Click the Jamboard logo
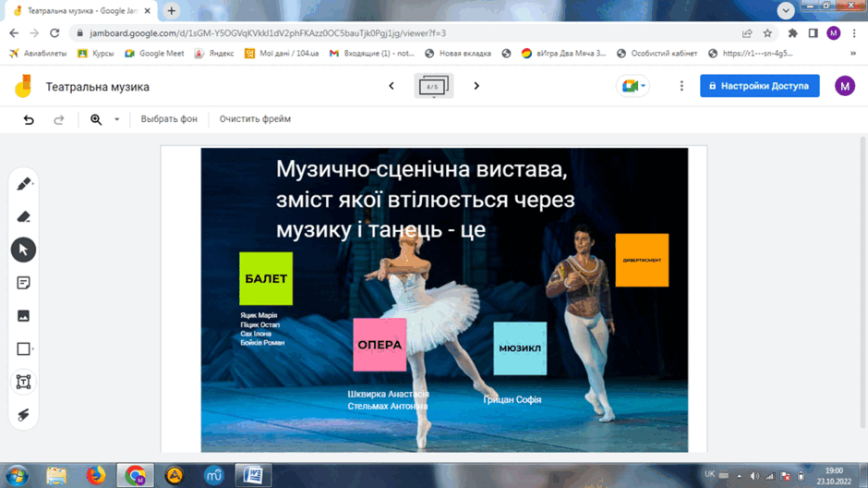Image resolution: width=868 pixels, height=488 pixels. pyautogui.click(x=23, y=86)
